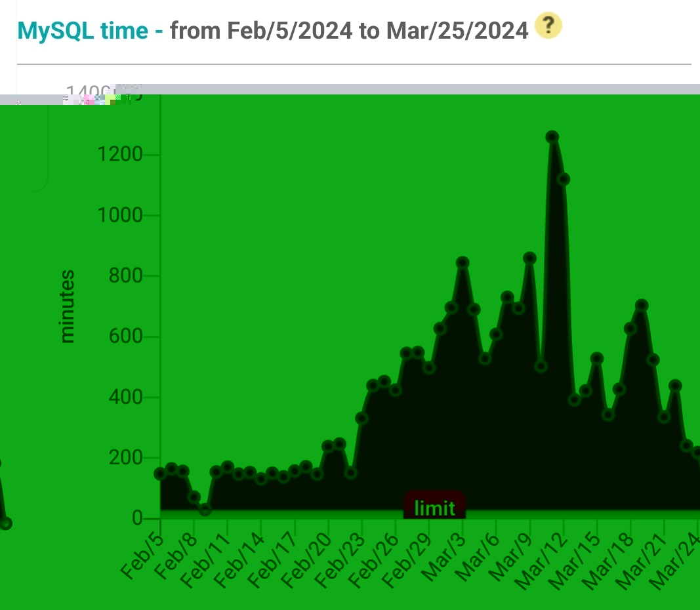Click the "Mar/21" x-axis date label

[640, 561]
